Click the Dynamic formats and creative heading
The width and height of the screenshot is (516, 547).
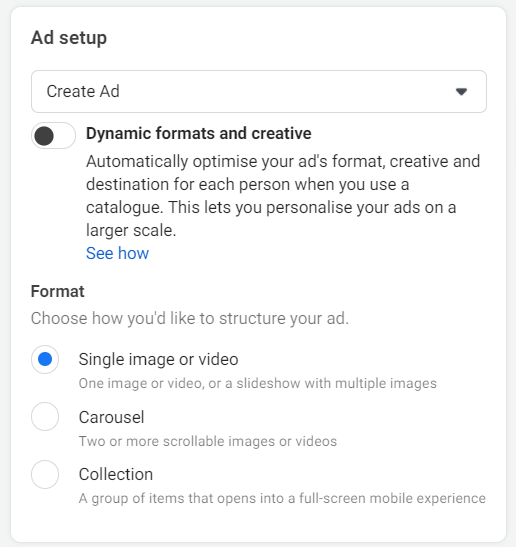[199, 133]
